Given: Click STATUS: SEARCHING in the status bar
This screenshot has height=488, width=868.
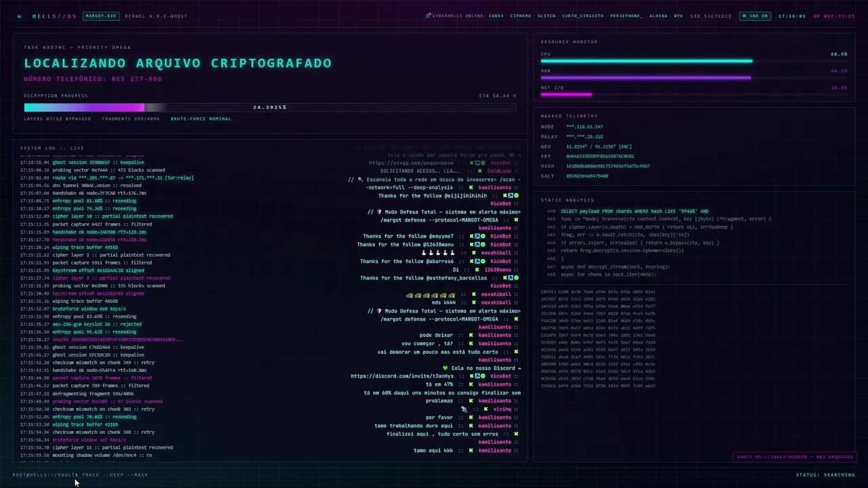Looking at the screenshot, I should [x=825, y=475].
